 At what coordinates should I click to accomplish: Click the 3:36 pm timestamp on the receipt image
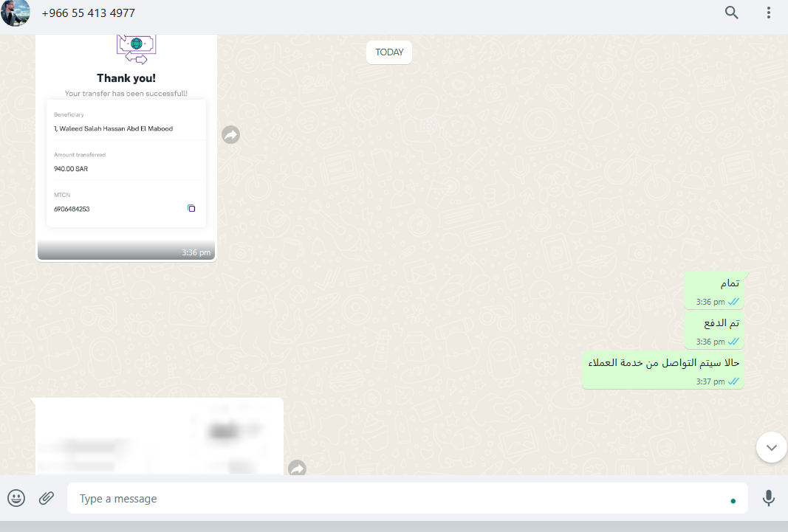click(x=196, y=252)
